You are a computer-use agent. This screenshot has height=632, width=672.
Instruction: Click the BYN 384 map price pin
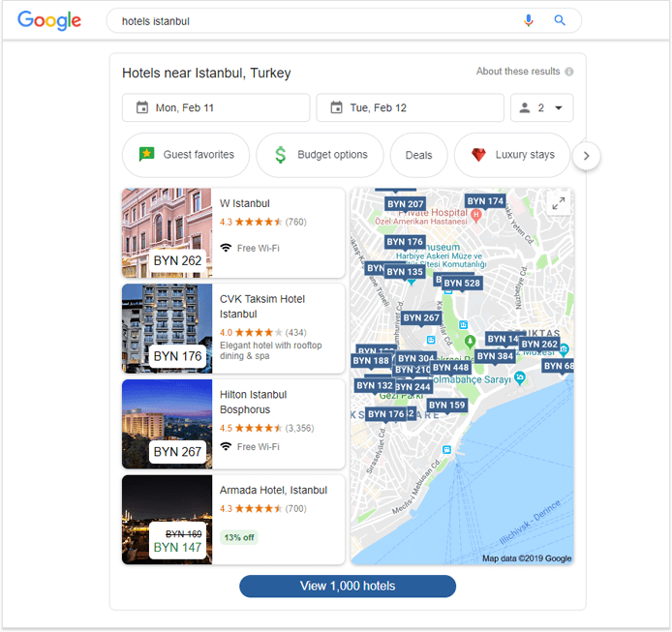pyautogui.click(x=495, y=356)
